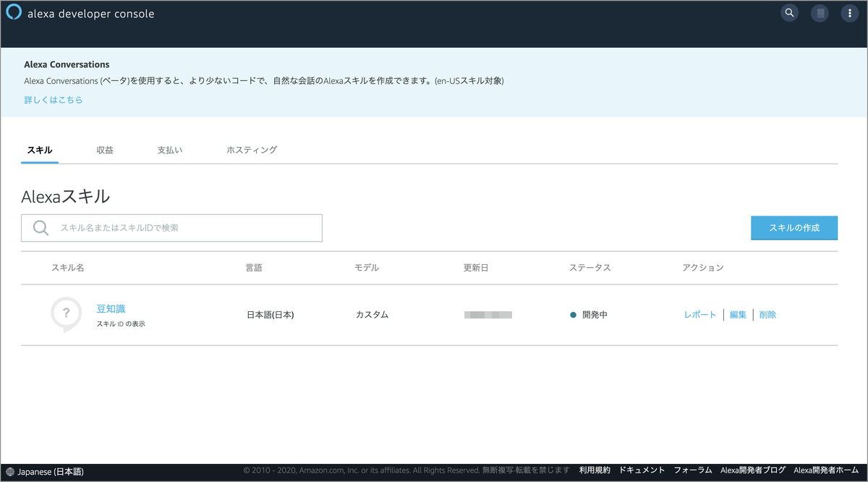Open the 支払い tab
The width and height of the screenshot is (868, 482).
pyautogui.click(x=170, y=150)
